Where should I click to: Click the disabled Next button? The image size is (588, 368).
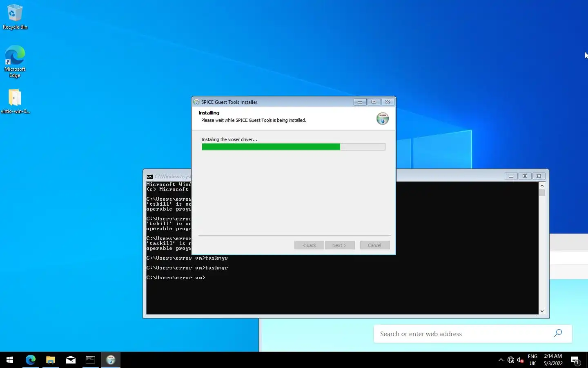339,245
